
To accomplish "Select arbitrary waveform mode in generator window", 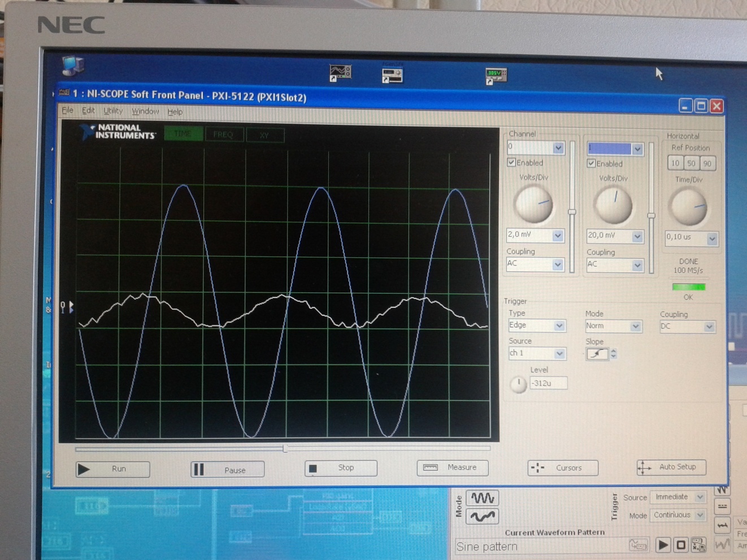I will [x=483, y=516].
